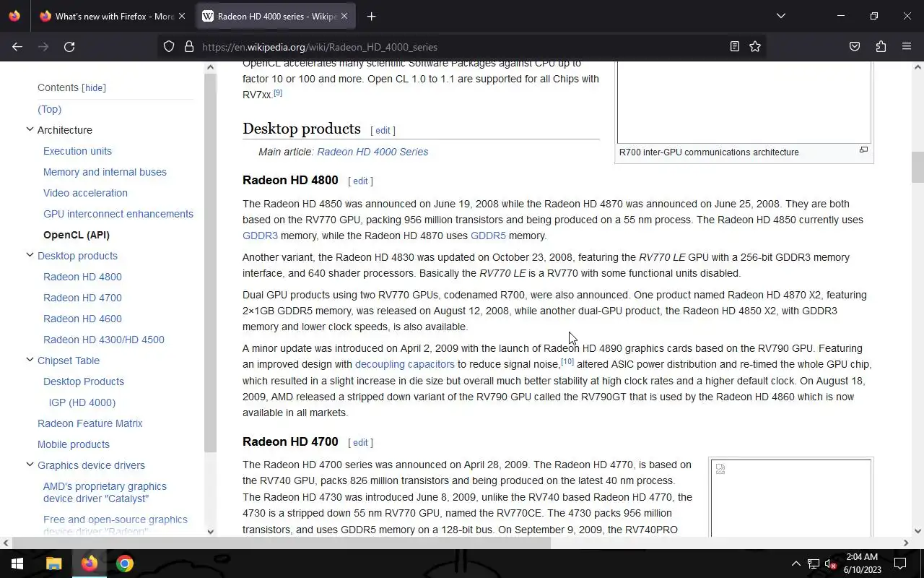Open decoupling capacitors article link
This screenshot has height=578, width=924.
405,364
